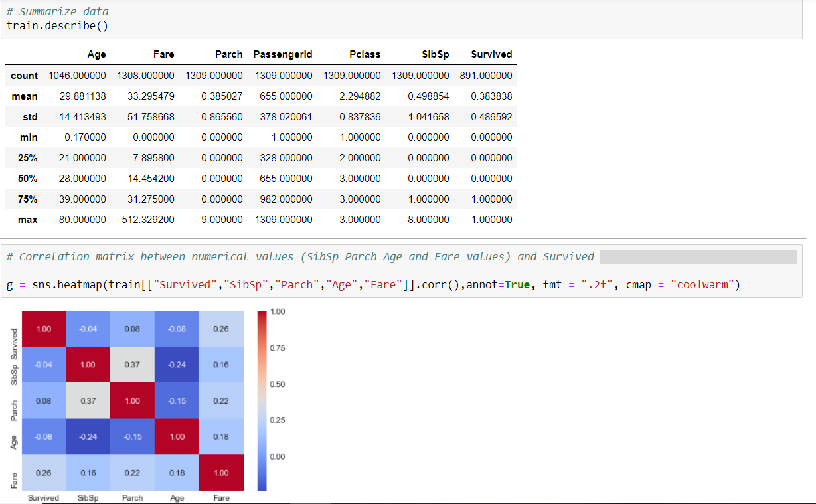Screen dimensions: 816x504
Task: Click the SibSp column header in describe table
Action: click(x=436, y=54)
